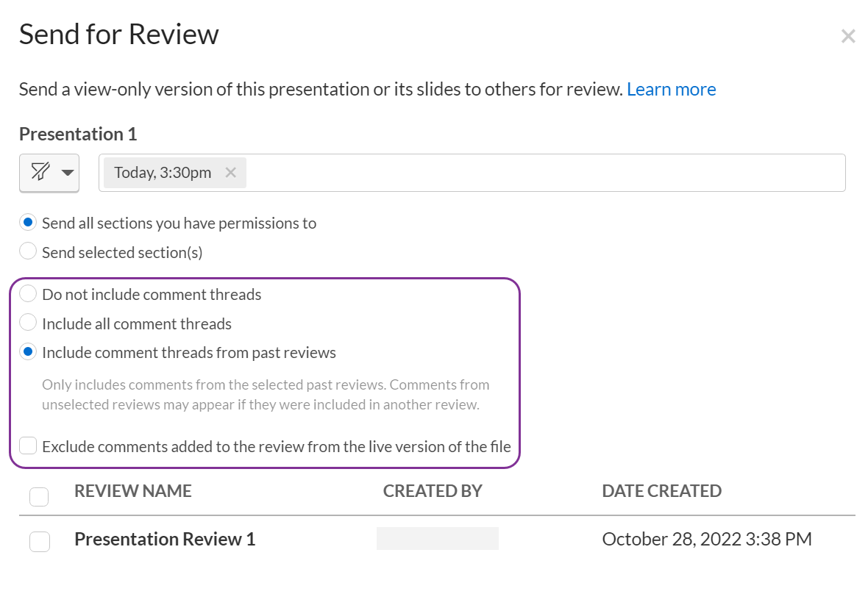Screen dimensions: 868x594
Task: Click the Presentation Review 1 review name
Action: tap(164, 539)
